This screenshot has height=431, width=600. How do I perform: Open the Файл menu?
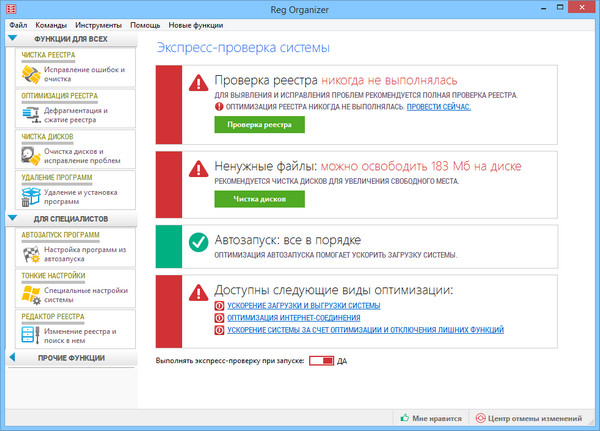(x=18, y=23)
